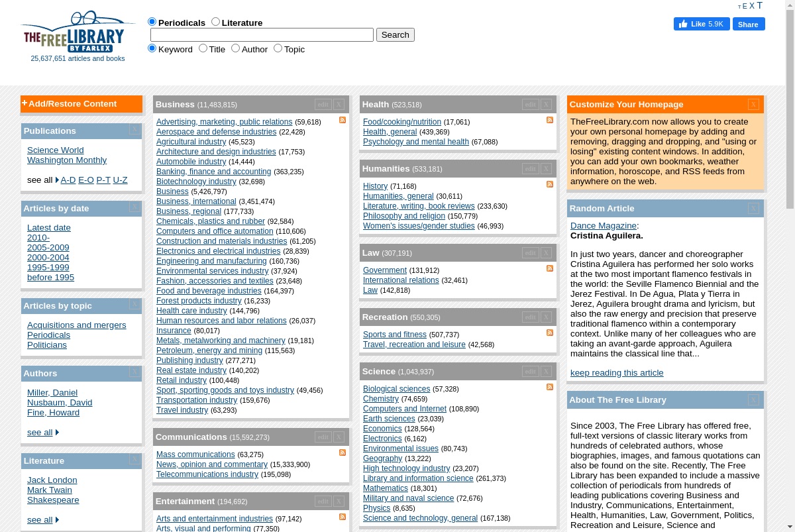Click the Communications panel RSS feed icon

tap(343, 452)
